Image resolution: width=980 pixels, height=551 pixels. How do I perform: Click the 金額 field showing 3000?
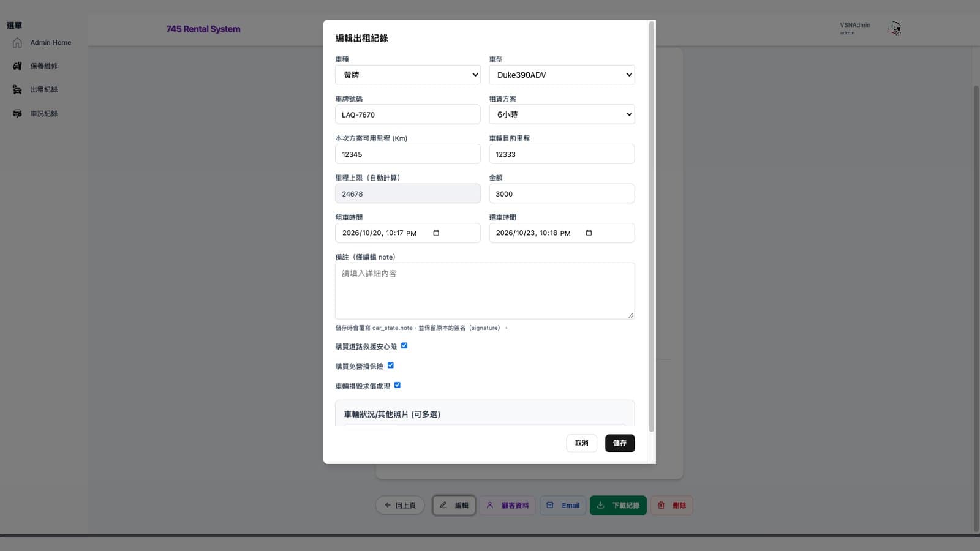(x=562, y=193)
